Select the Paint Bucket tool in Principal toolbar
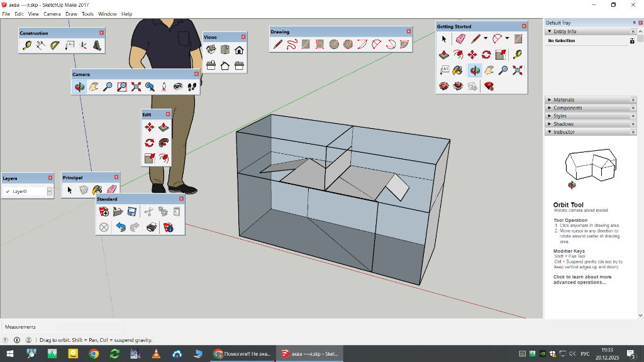 tap(97, 189)
